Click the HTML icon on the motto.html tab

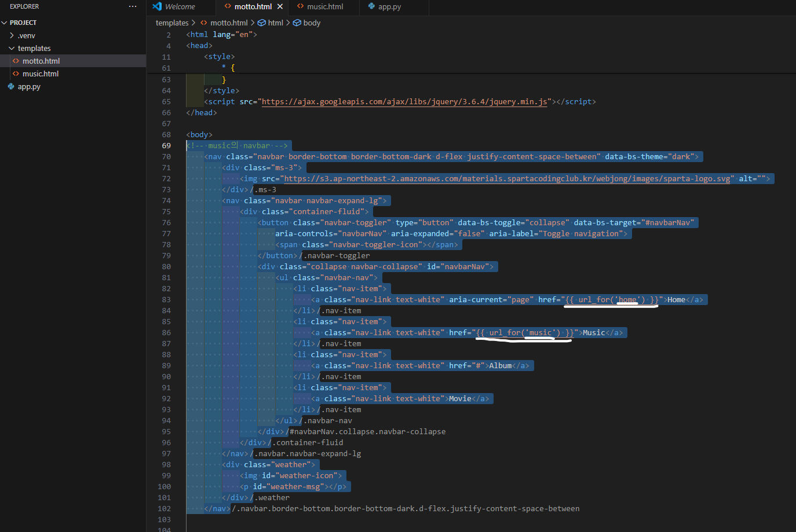(x=228, y=6)
